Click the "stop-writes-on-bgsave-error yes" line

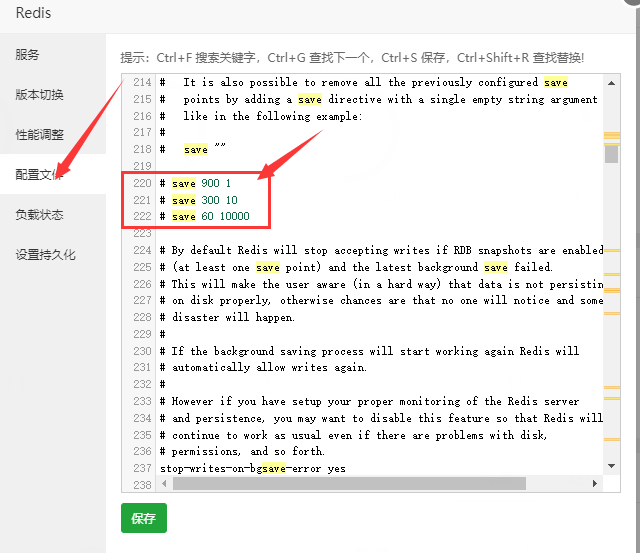tap(253, 468)
